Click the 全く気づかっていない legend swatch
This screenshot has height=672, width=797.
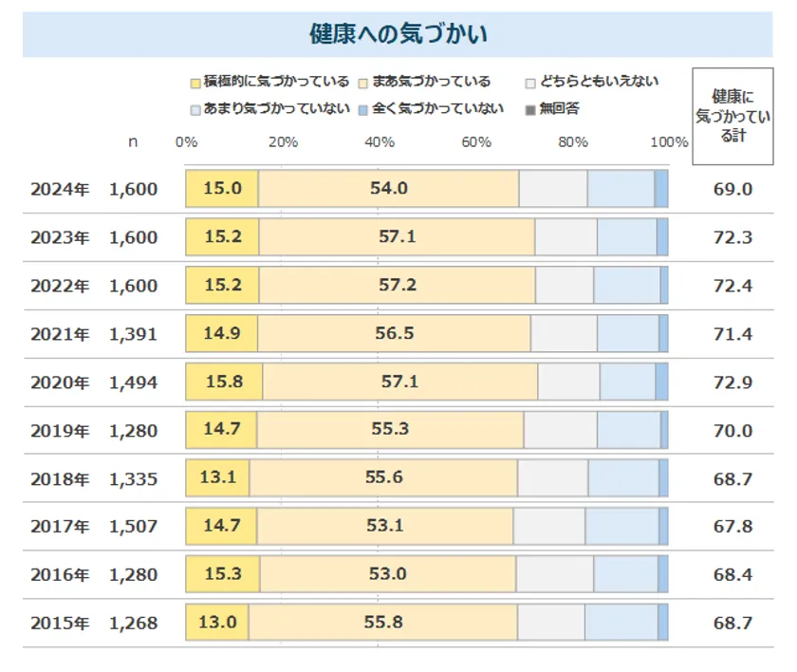click(364, 109)
